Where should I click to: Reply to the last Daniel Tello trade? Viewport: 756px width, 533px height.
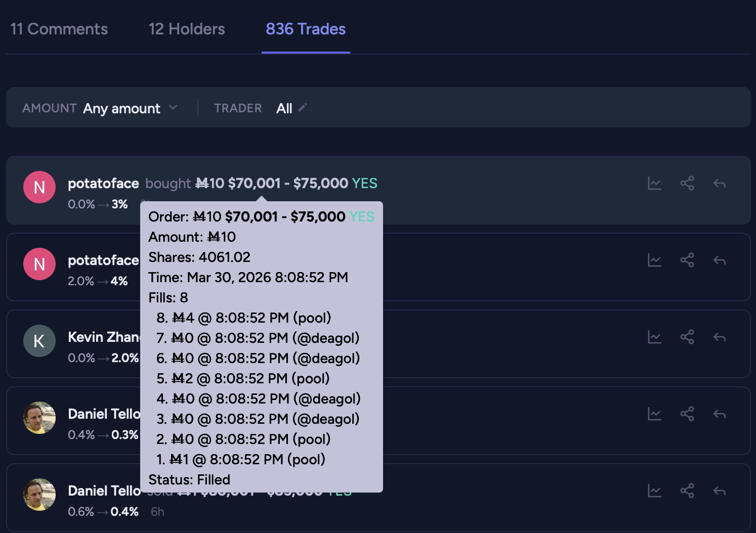click(719, 491)
